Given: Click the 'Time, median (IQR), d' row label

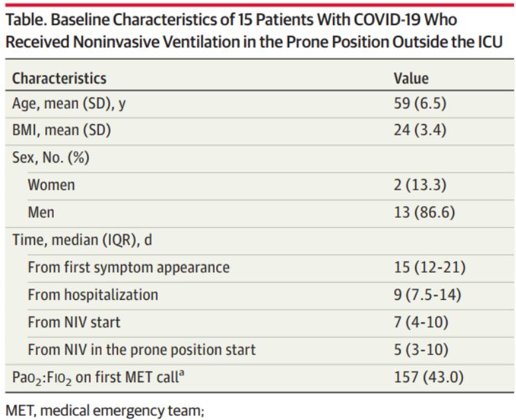Looking at the screenshot, I should 82,240.
